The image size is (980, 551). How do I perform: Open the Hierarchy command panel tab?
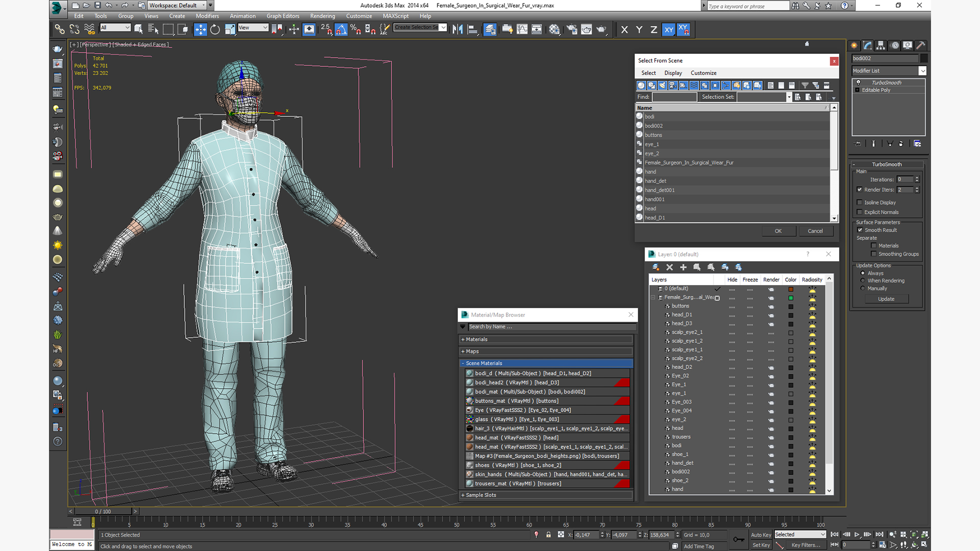[x=880, y=45]
